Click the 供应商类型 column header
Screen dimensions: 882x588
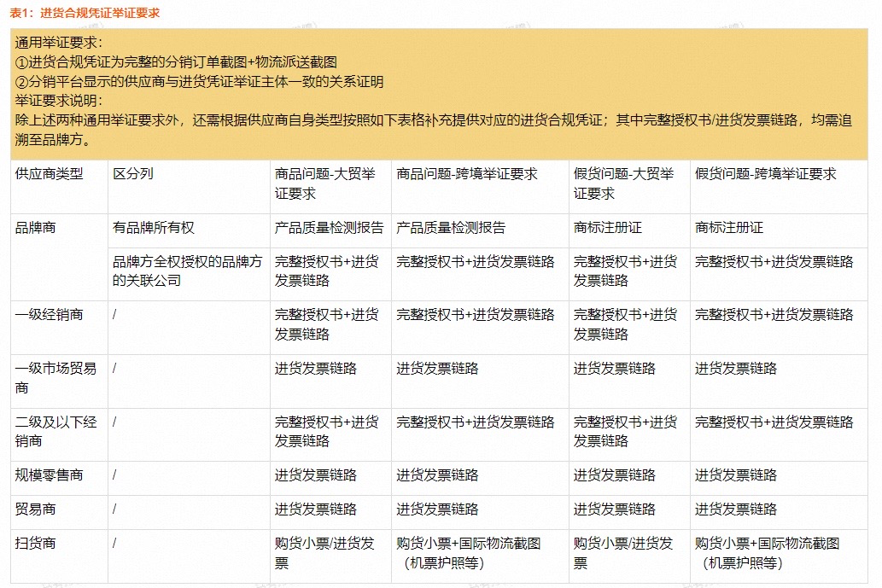click(49, 174)
